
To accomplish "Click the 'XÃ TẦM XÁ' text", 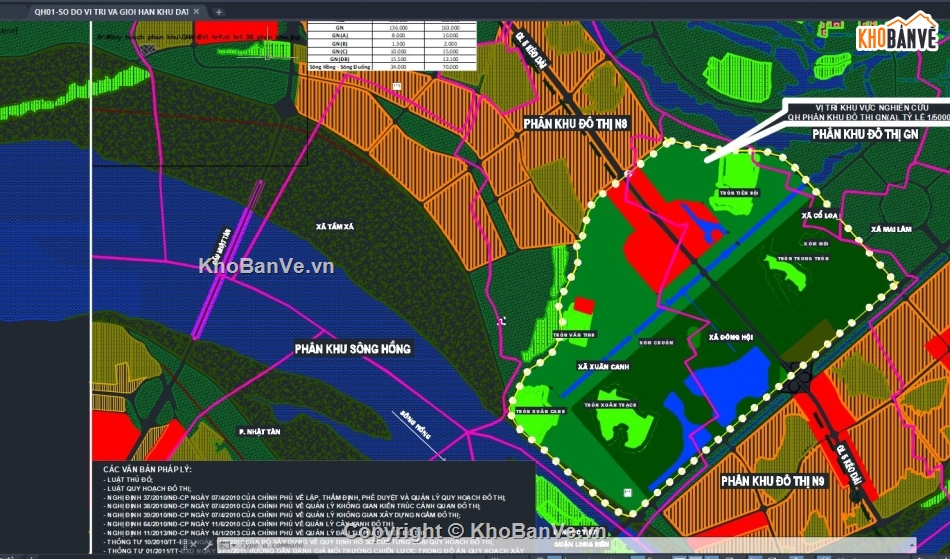I will (x=334, y=227).
